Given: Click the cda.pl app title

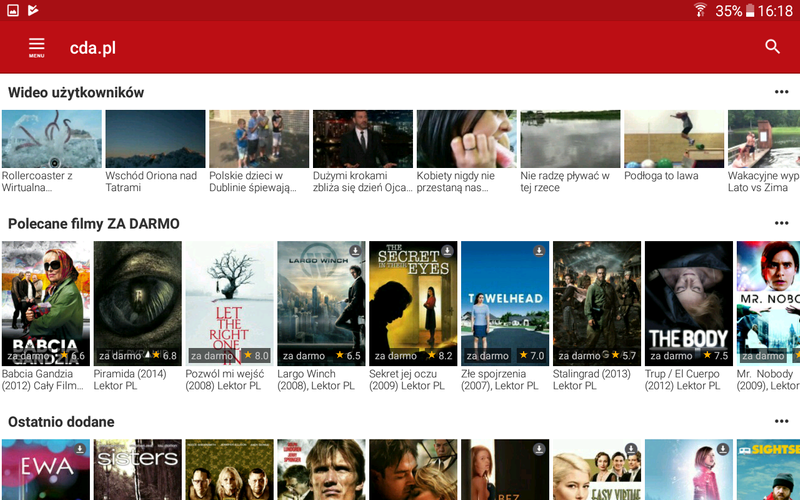Looking at the screenshot, I should (x=93, y=47).
